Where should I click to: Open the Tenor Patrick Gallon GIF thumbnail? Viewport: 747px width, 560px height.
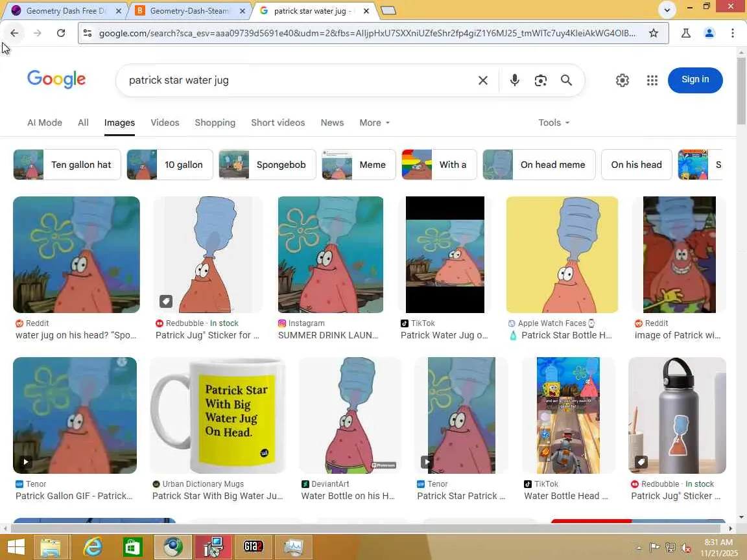(x=75, y=415)
